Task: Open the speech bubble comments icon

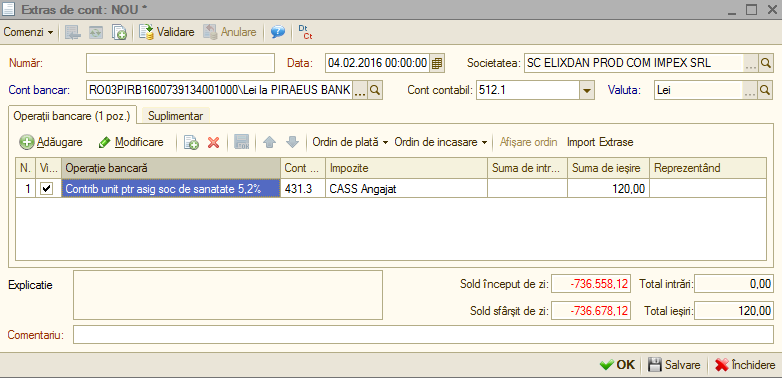Action: pyautogui.click(x=278, y=32)
